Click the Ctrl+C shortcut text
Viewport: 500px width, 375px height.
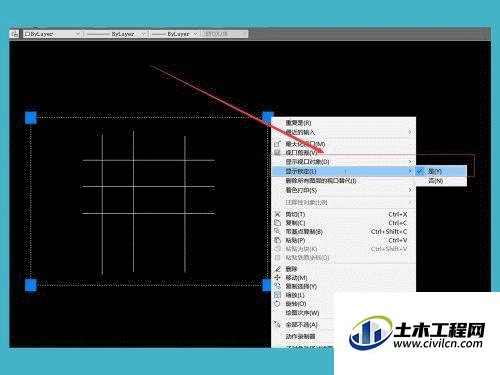398,223
